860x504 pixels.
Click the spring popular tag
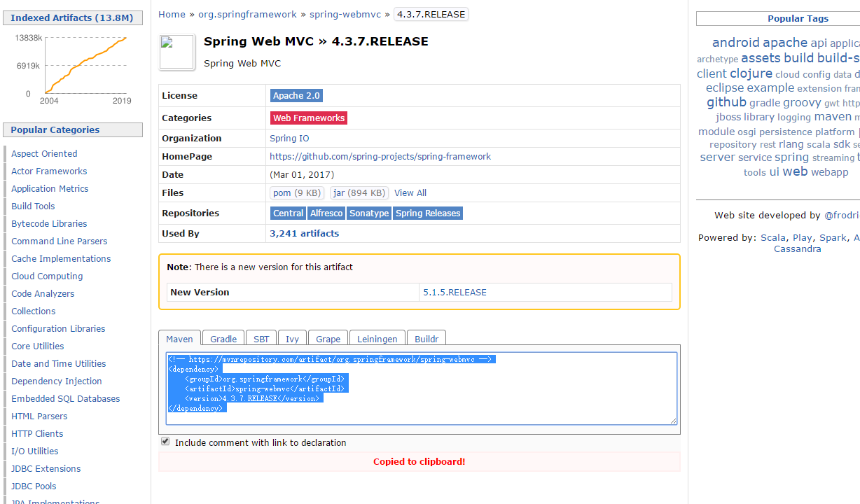[791, 157]
